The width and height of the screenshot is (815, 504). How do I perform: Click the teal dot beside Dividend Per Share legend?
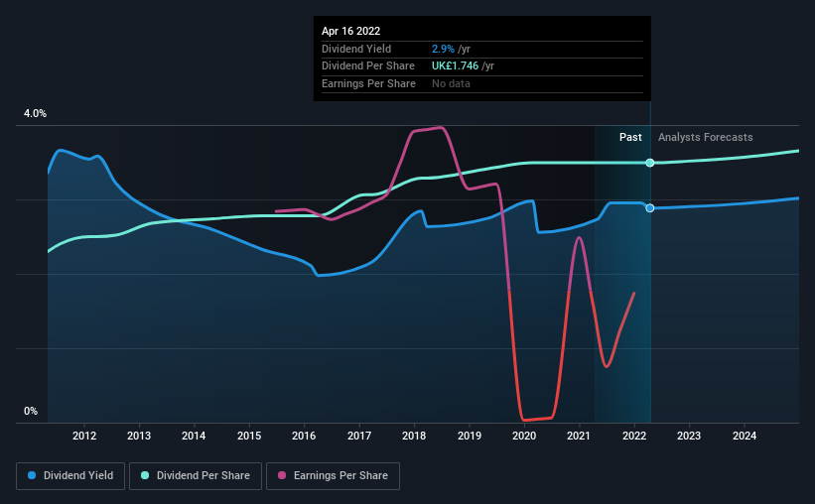145,476
